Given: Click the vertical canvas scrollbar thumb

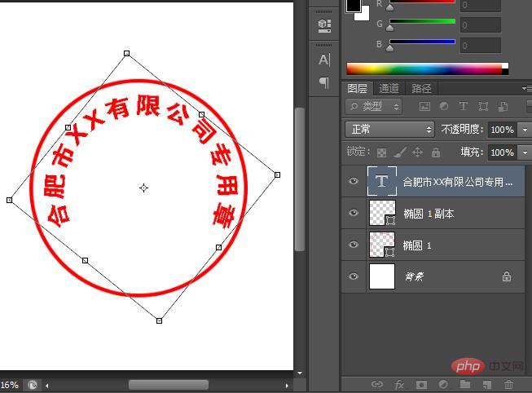Looking at the screenshot, I should pos(299,179).
